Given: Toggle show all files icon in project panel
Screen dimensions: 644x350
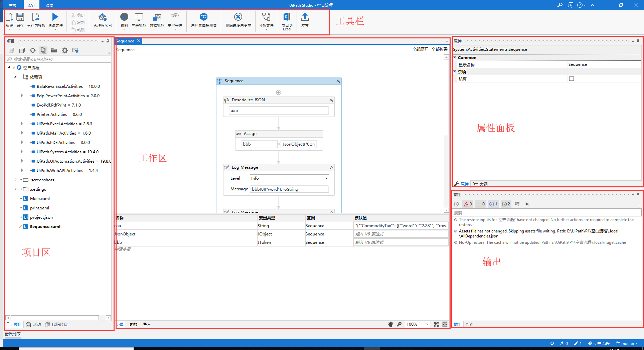Looking at the screenshot, I should coord(43,50).
